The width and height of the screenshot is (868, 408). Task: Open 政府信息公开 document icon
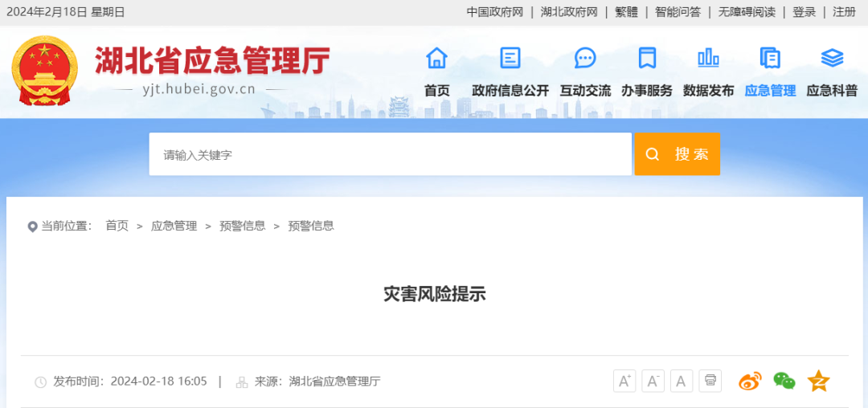510,58
